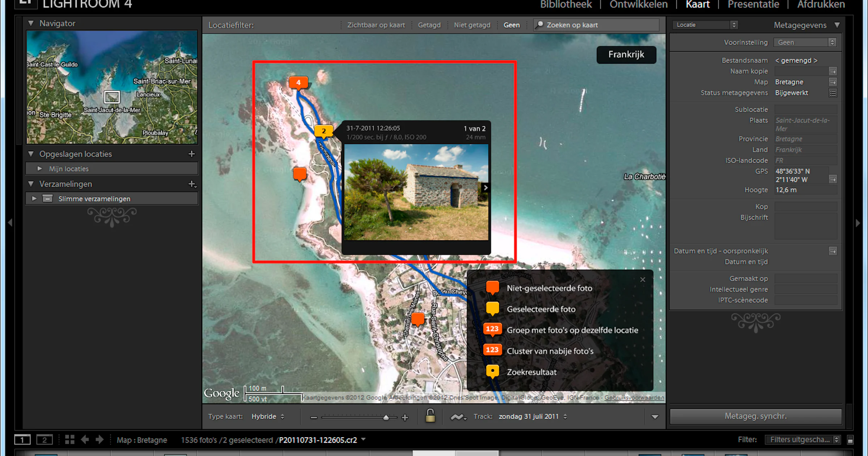Image resolution: width=868 pixels, height=456 pixels.
Task: Switch to the Bibliotheek module
Action: point(566,4)
